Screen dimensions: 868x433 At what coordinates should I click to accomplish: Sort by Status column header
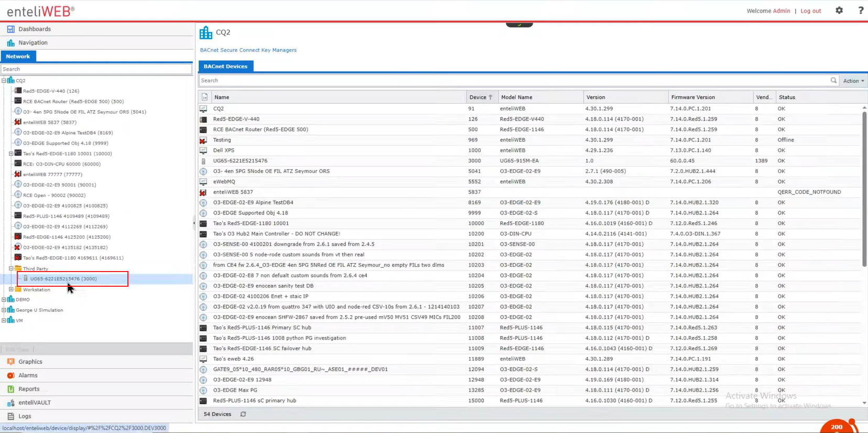(x=820, y=97)
